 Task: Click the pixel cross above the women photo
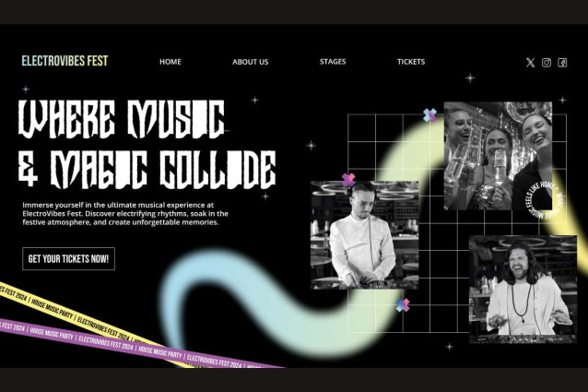click(x=429, y=115)
